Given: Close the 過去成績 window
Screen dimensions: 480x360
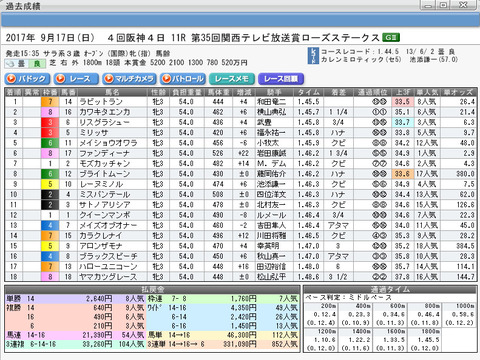Looking at the screenshot, I should tap(464, 5).
